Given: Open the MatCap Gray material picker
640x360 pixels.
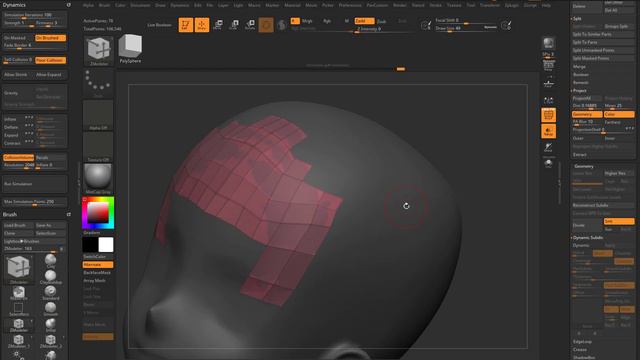Looking at the screenshot, I should 98,179.
